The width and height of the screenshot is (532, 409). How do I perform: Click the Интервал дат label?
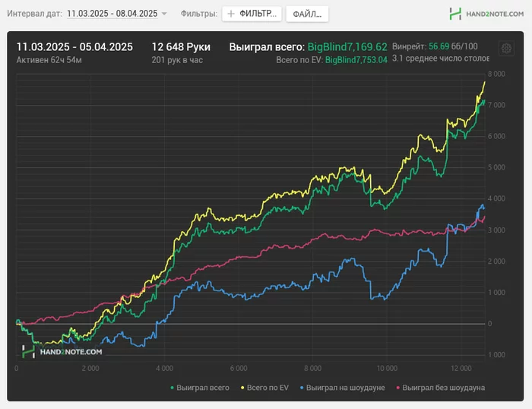35,14
